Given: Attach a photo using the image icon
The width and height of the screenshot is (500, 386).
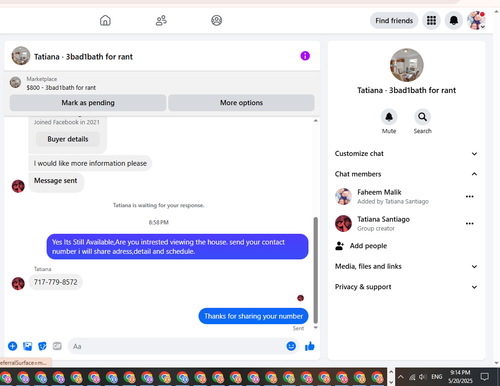Looking at the screenshot, I should (x=28, y=346).
